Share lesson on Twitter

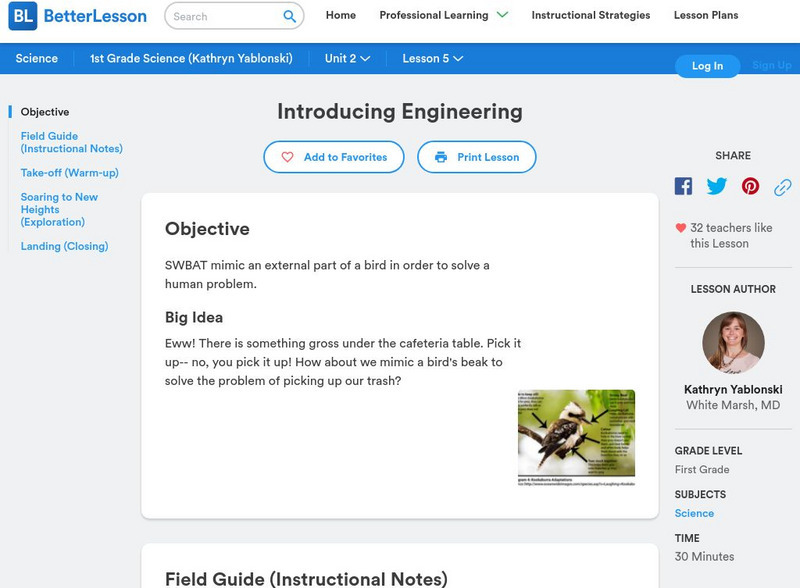(717, 186)
